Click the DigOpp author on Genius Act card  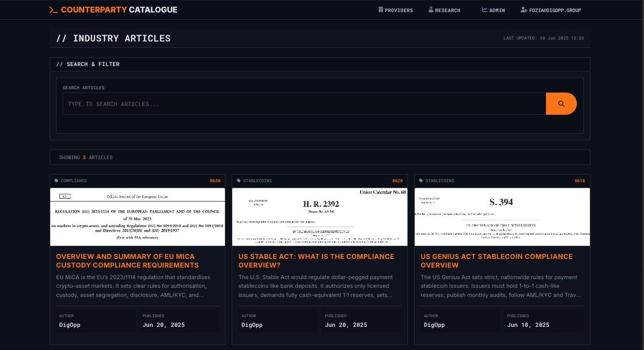[435, 325]
